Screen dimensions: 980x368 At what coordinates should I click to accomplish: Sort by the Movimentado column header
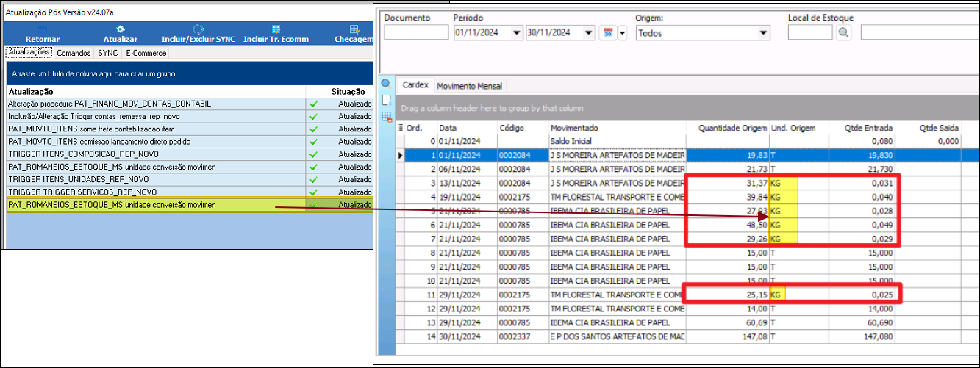pyautogui.click(x=618, y=128)
